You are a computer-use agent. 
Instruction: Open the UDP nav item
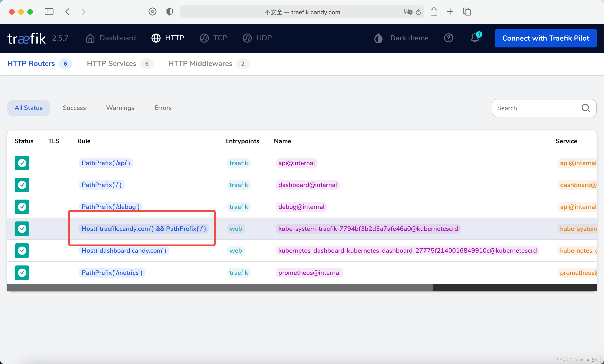point(257,38)
